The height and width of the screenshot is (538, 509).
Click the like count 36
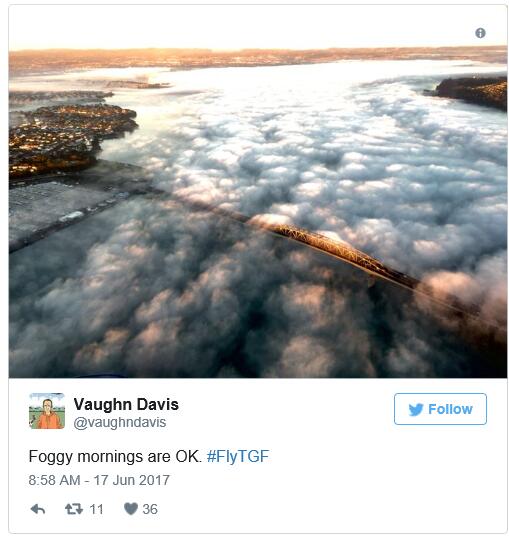(150, 509)
